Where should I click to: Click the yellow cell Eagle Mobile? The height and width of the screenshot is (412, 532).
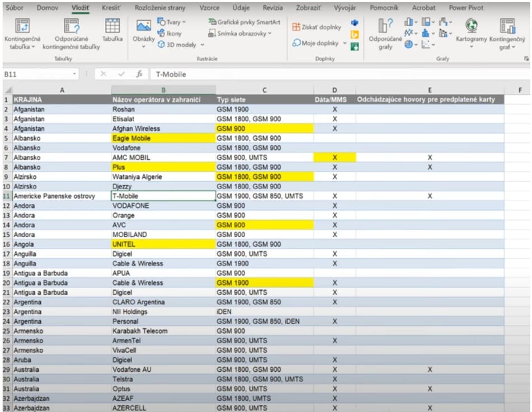163,138
